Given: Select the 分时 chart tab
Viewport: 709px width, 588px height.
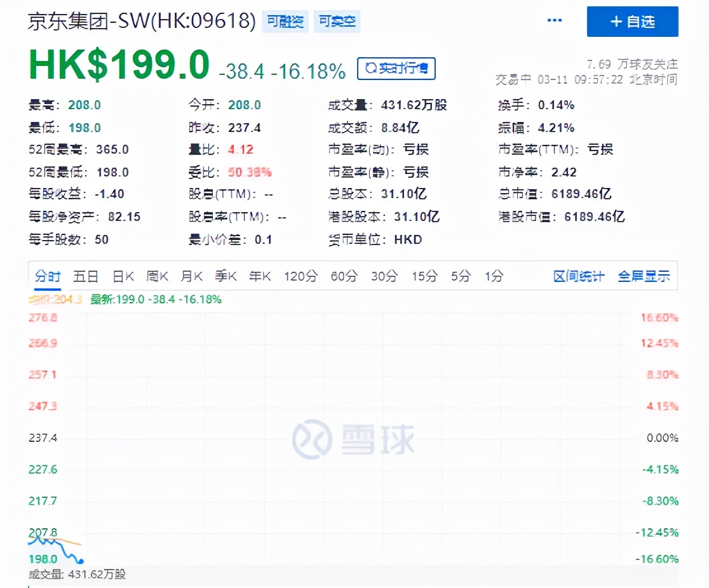Looking at the screenshot, I should click(48, 276).
